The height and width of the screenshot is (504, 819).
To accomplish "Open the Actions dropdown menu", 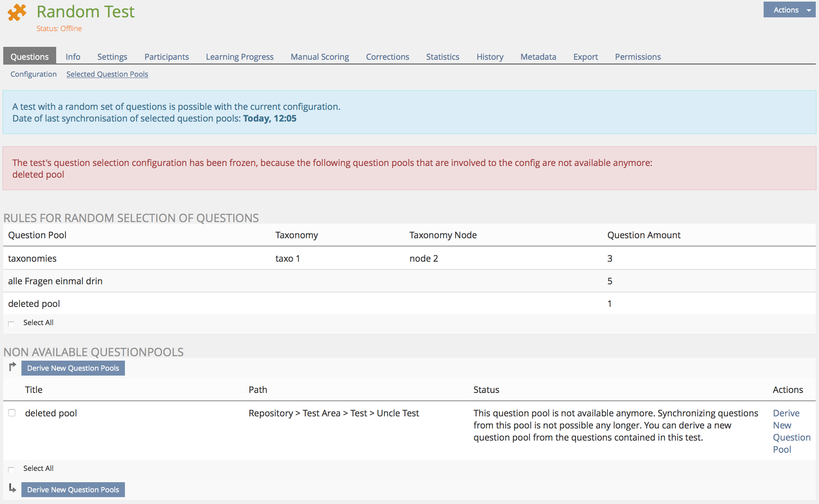I will point(789,10).
